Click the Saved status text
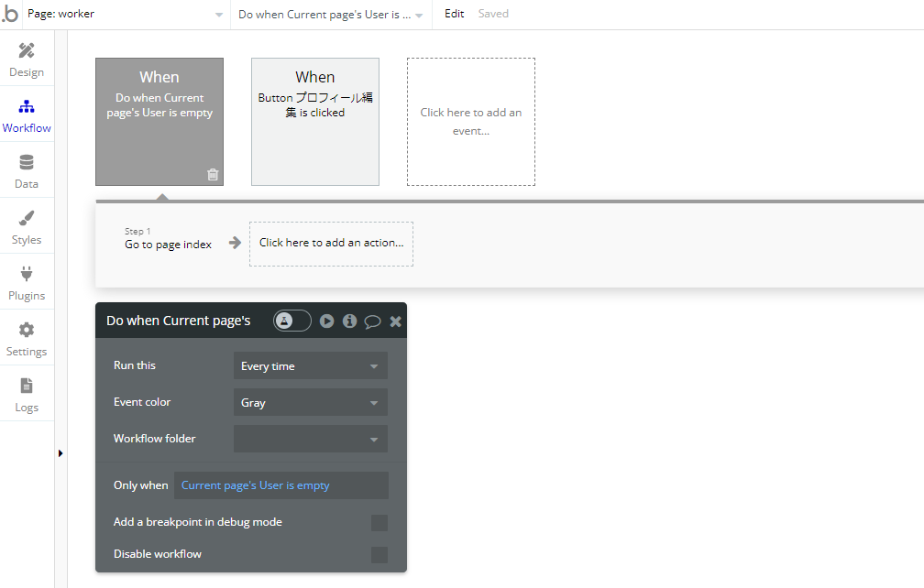The width and height of the screenshot is (924, 588). click(x=493, y=14)
